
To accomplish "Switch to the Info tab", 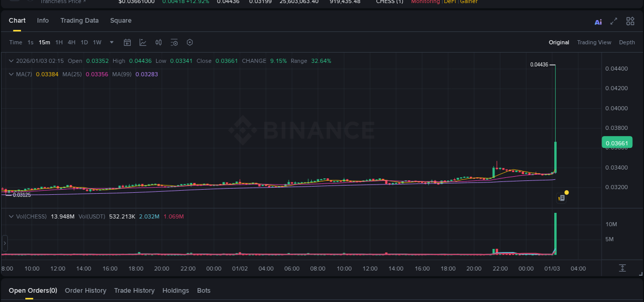I will click(x=43, y=21).
